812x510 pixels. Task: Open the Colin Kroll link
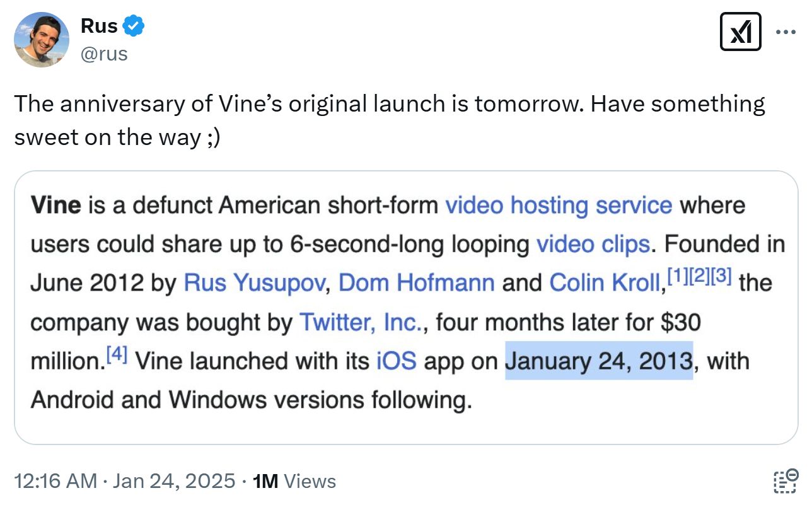(605, 284)
